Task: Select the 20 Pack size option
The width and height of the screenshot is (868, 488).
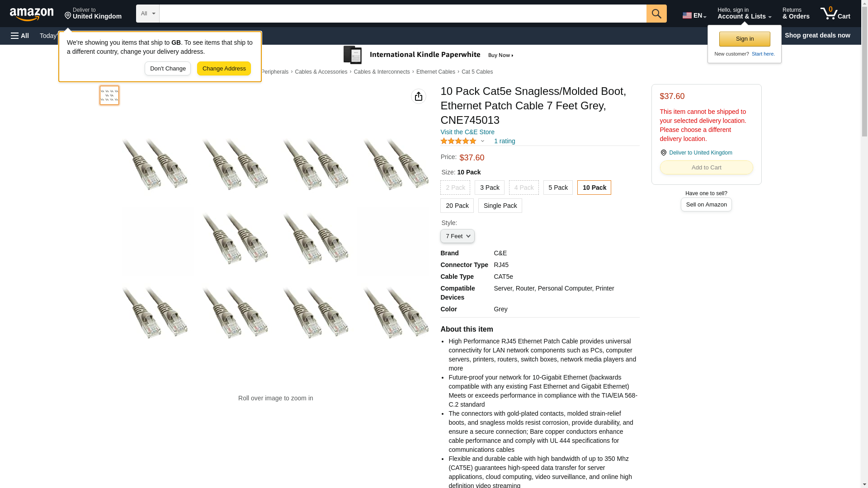Action: point(457,206)
